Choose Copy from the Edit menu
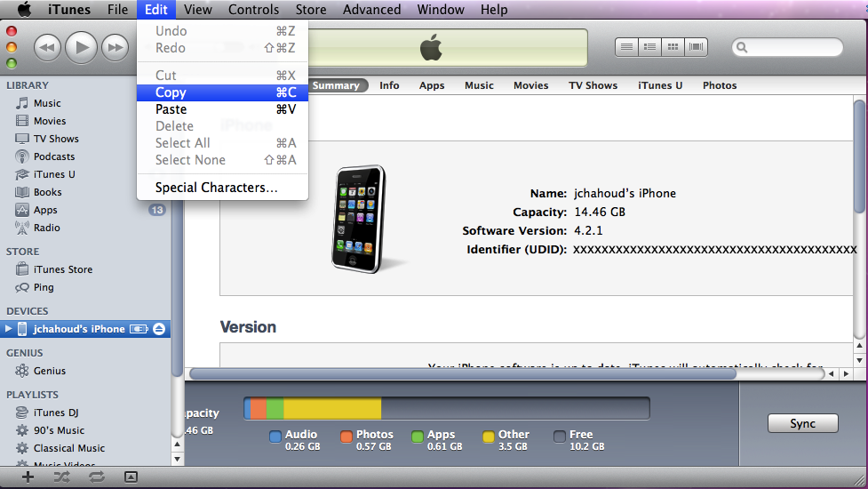This screenshot has width=868, height=489. click(x=171, y=92)
